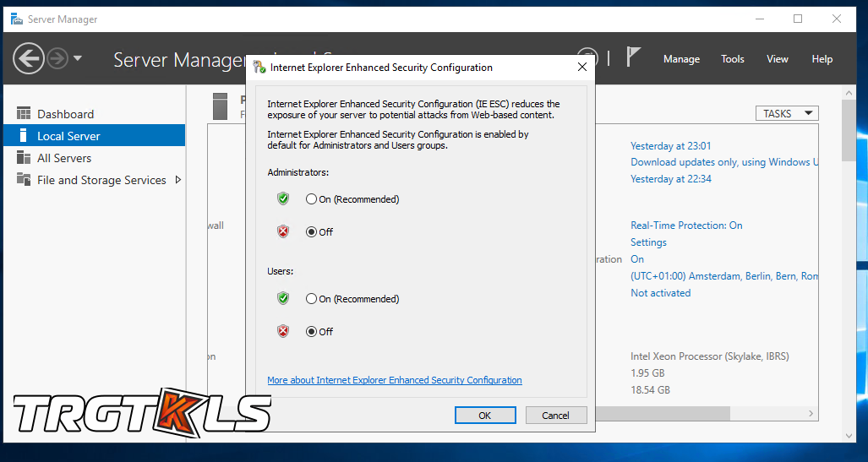Click the Dashboard icon in sidebar

[23, 114]
